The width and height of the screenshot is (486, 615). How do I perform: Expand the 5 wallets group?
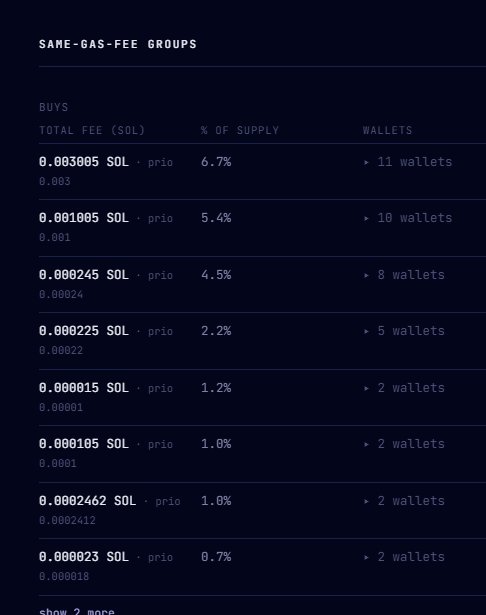[x=404, y=331]
